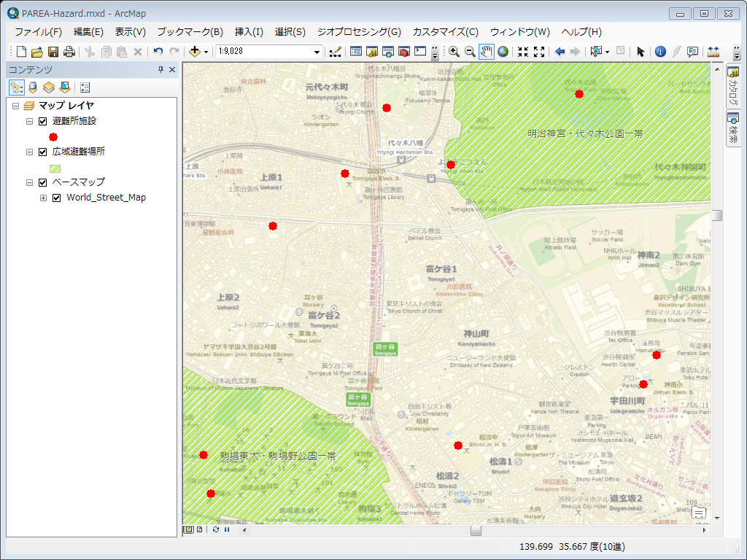Open the ファイル(F) menu
Viewport: 747px width, 560px height.
pyautogui.click(x=38, y=32)
